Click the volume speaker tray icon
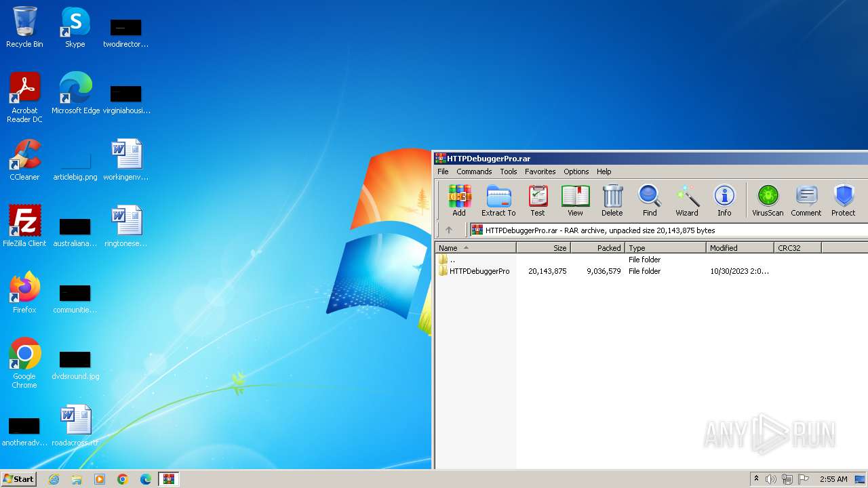The image size is (868, 488). click(771, 479)
